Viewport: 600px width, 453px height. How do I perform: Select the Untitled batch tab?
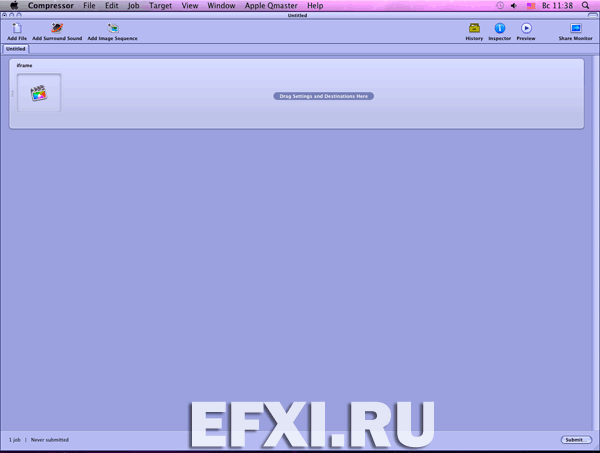[x=16, y=49]
